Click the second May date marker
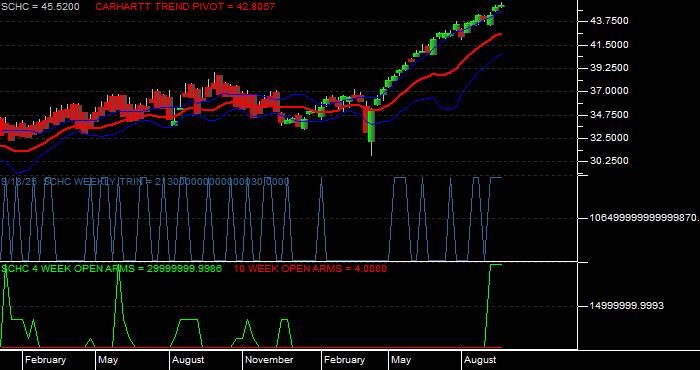This screenshot has height=370, width=700. pos(401,360)
